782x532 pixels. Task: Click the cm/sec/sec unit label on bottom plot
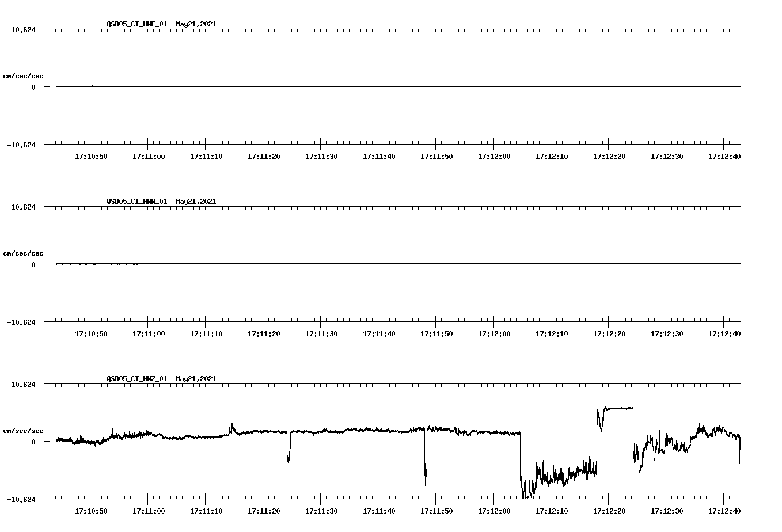point(24,429)
